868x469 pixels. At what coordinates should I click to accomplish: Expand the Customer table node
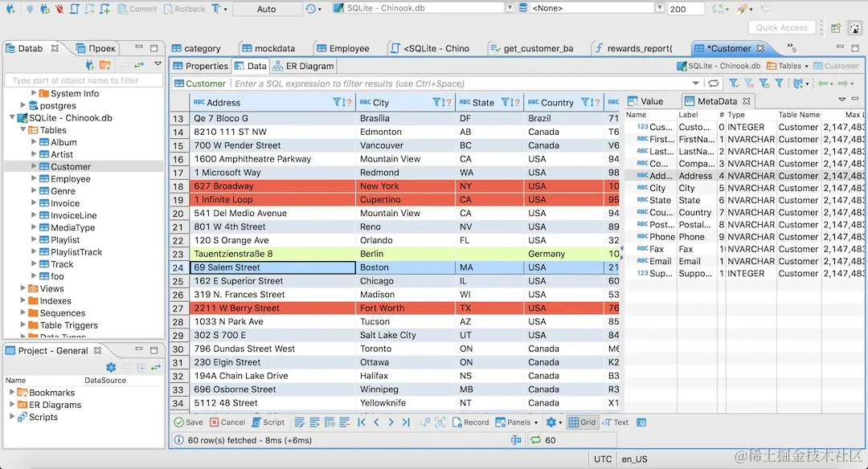[34, 166]
